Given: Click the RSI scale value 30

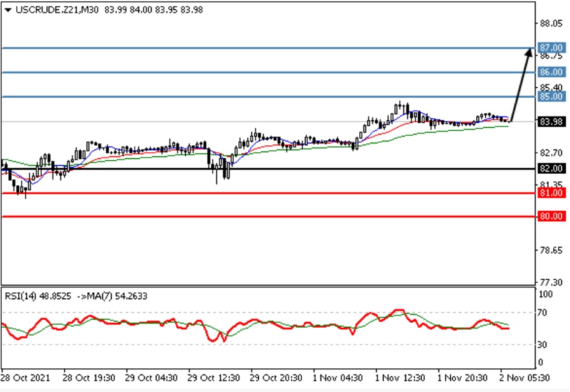Looking at the screenshot, I should coord(542,345).
